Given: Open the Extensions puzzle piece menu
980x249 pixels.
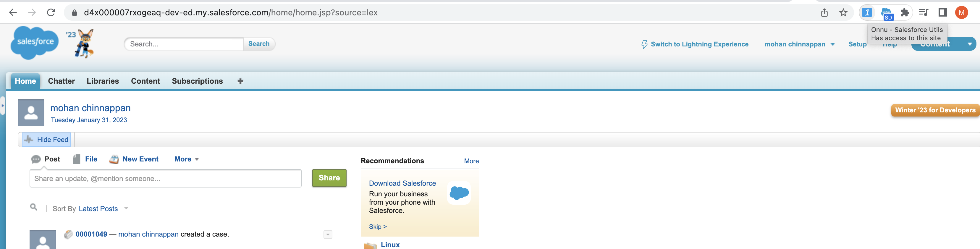Looking at the screenshot, I should [x=905, y=12].
